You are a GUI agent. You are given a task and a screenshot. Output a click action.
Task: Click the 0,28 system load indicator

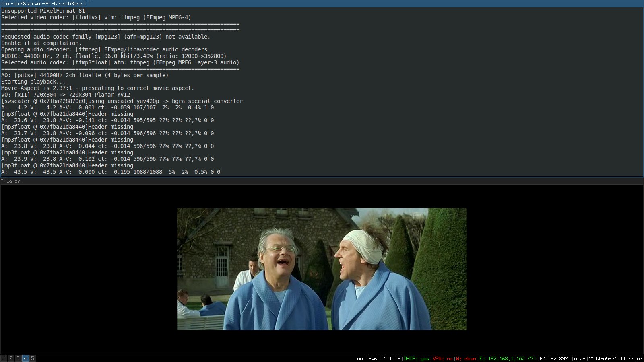click(x=580, y=359)
